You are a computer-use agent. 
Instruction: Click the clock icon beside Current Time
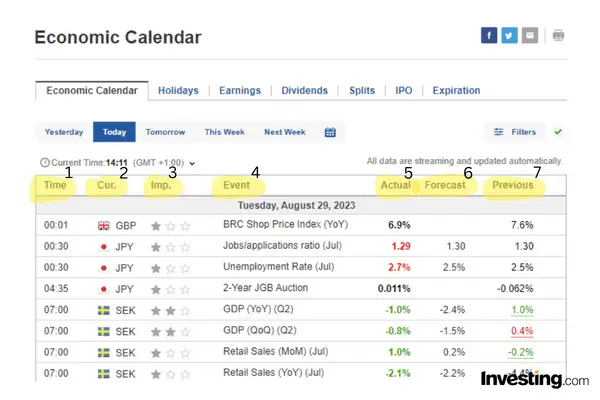(45, 163)
